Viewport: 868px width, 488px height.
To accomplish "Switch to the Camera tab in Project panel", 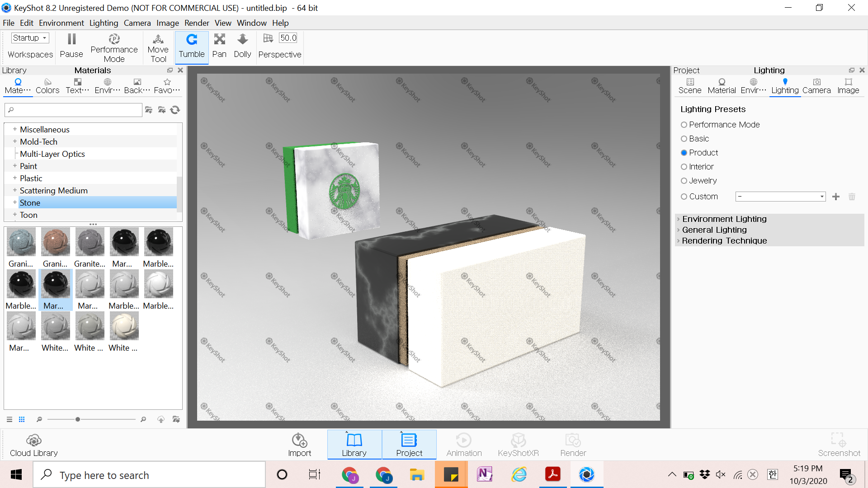I will [816, 85].
